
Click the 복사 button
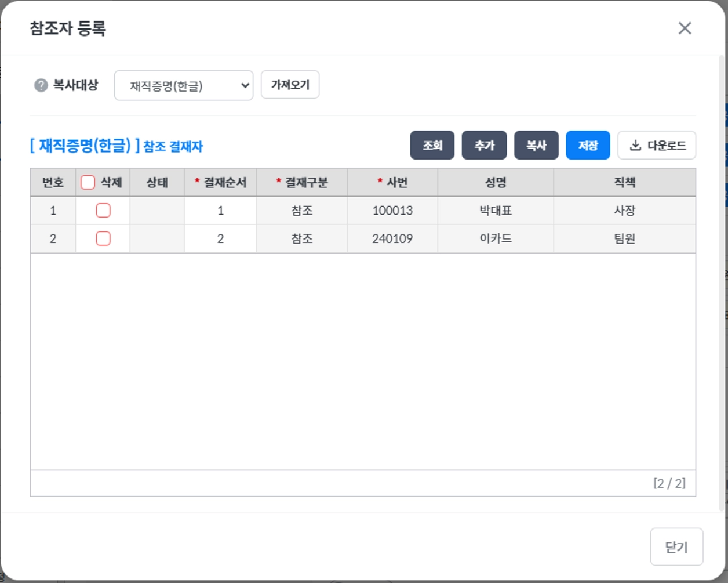point(536,145)
